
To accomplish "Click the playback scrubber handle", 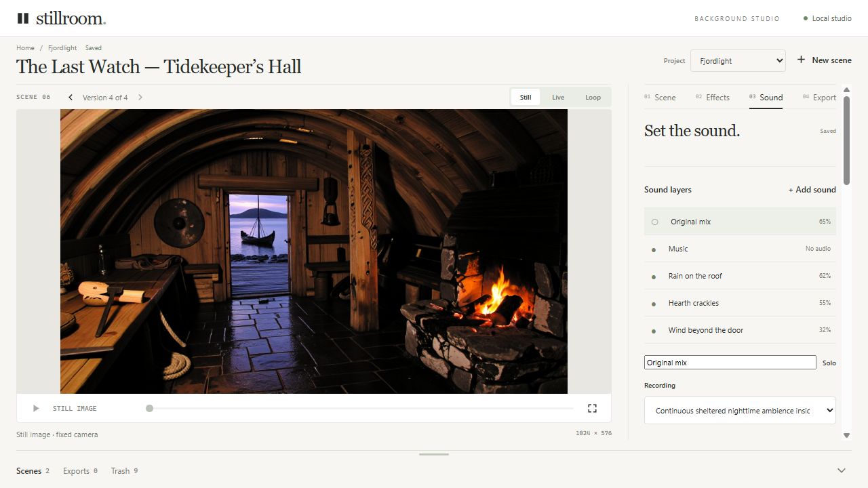I will click(x=149, y=408).
